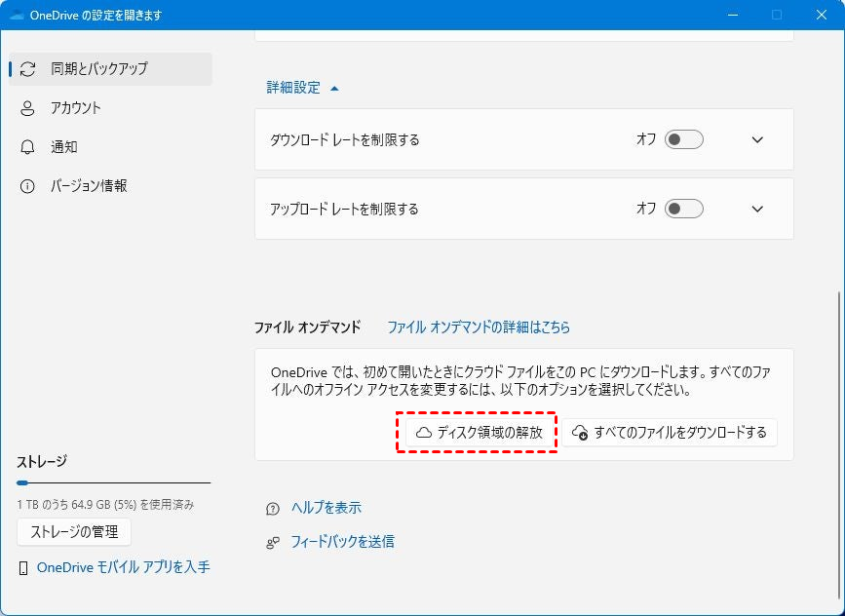
Task: Click 1 TB のうち 64.9 GB usage text
Action: [105, 505]
